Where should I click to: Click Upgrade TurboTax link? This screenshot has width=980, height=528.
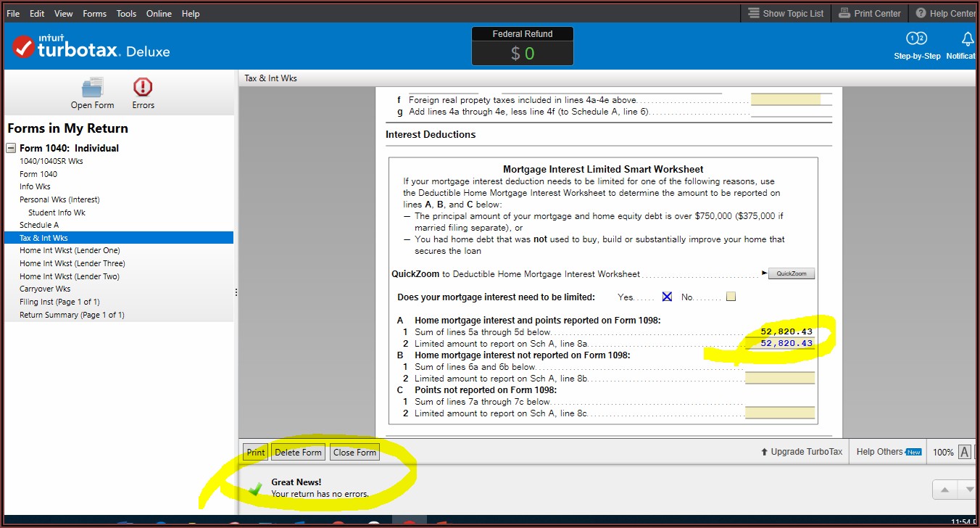[x=801, y=452]
